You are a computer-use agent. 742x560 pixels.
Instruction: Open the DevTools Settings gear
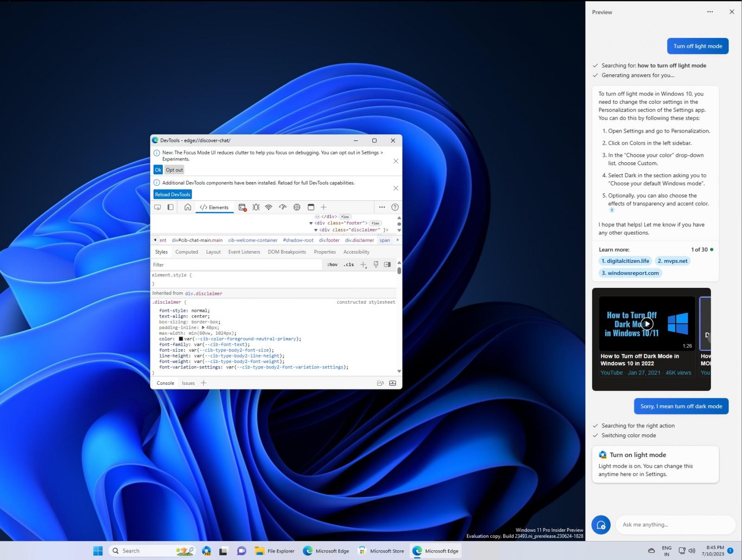pos(297,207)
